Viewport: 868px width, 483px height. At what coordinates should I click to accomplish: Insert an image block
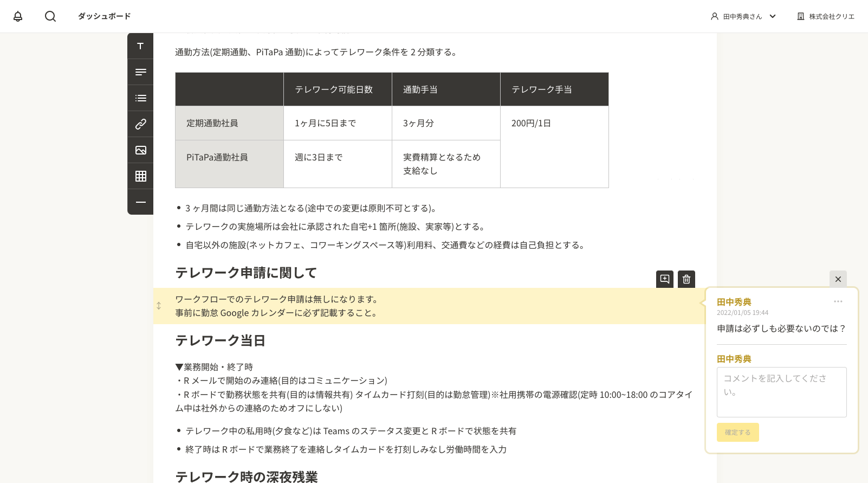click(140, 150)
